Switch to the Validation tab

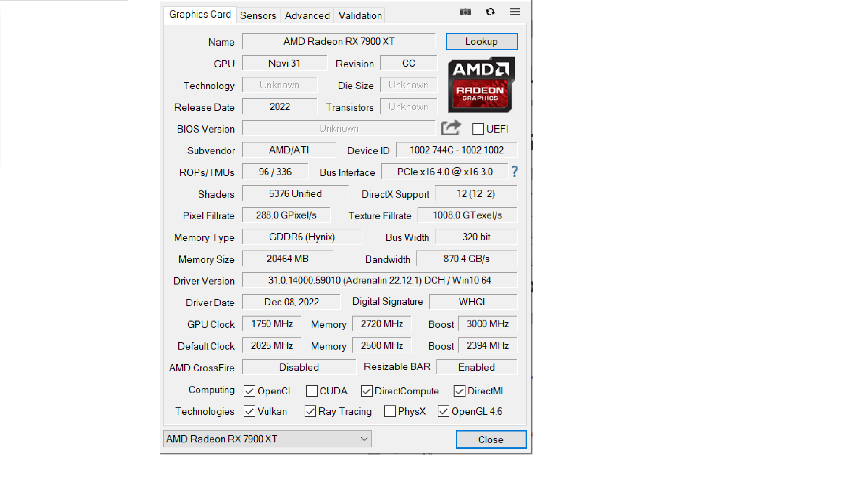click(x=360, y=15)
